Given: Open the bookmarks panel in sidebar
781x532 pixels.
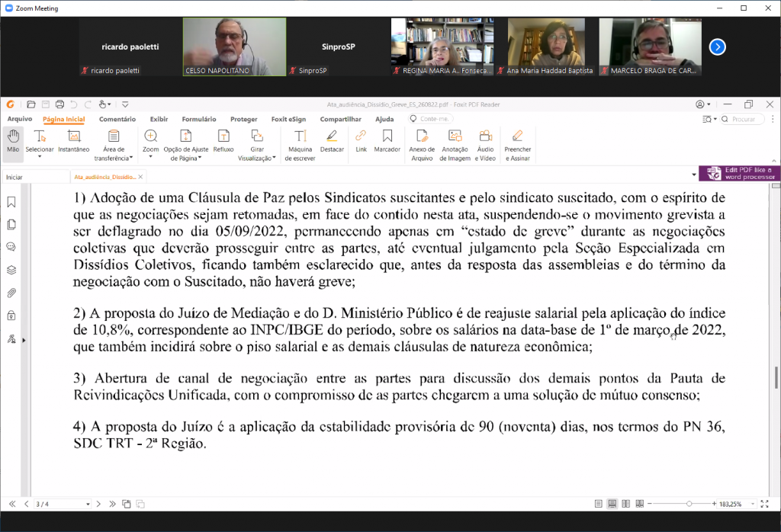Looking at the screenshot, I should point(11,202).
